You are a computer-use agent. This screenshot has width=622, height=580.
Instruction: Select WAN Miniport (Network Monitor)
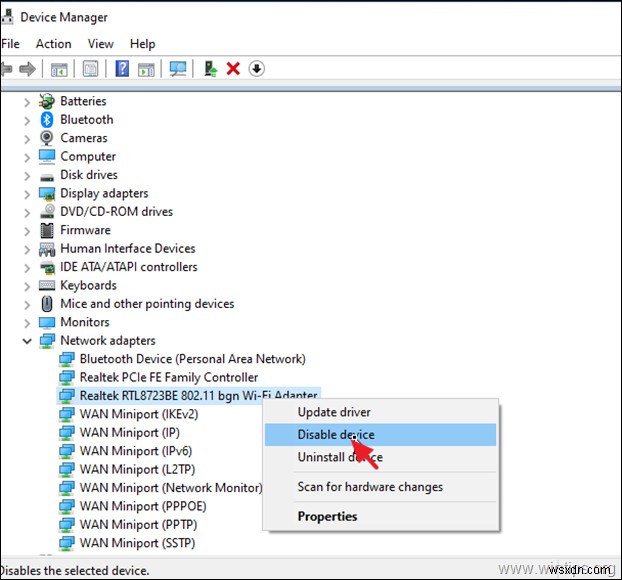click(x=171, y=488)
